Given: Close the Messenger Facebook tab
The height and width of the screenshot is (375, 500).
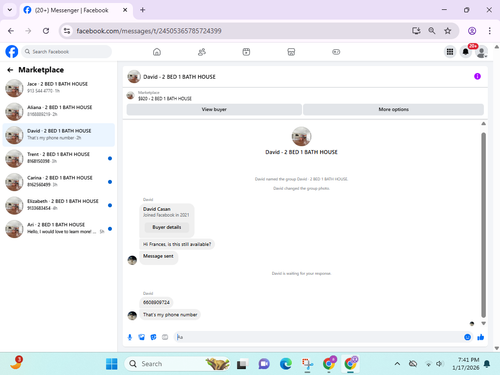Looking at the screenshot, I should click(x=125, y=10).
